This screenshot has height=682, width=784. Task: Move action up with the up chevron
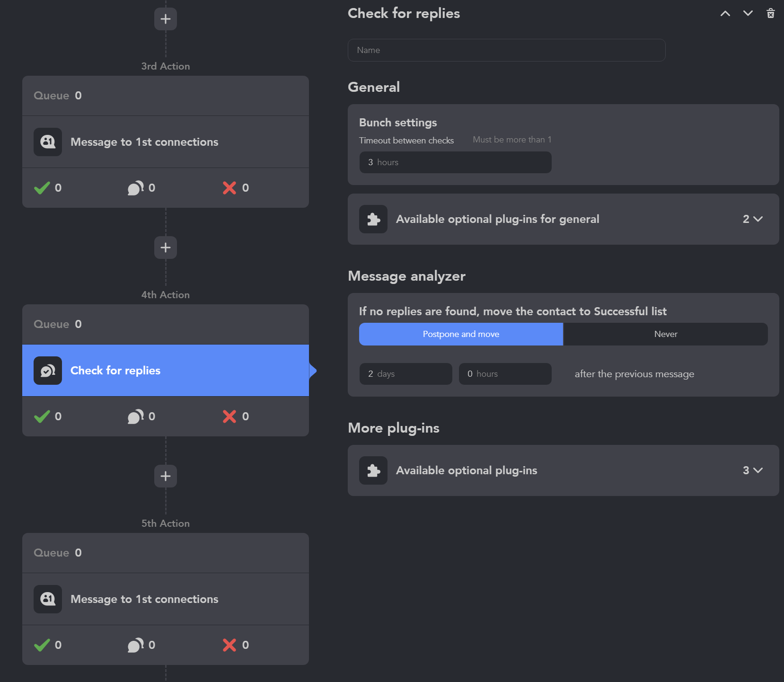coord(725,13)
